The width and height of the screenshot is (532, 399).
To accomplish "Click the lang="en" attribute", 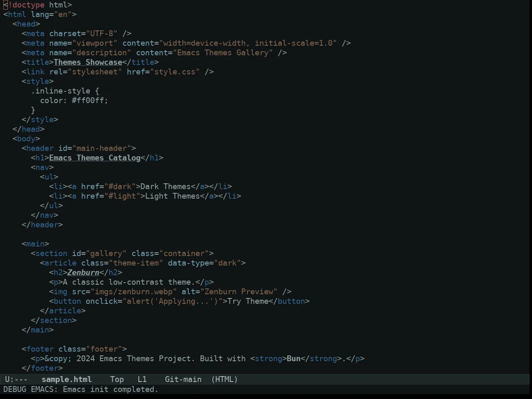I will point(51,15).
